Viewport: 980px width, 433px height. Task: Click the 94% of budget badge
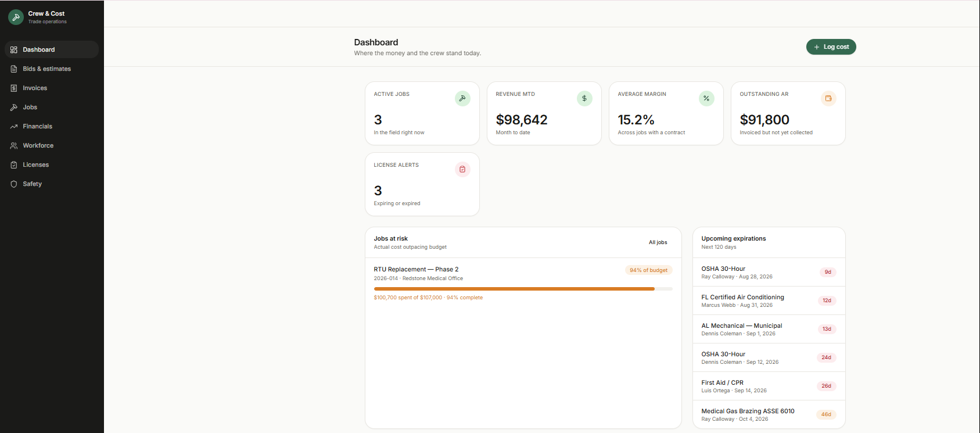tap(648, 270)
